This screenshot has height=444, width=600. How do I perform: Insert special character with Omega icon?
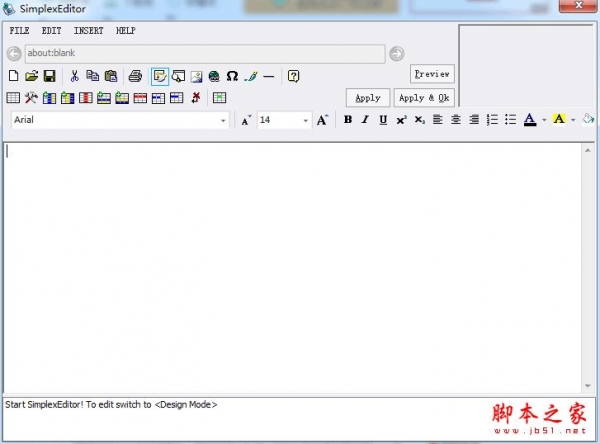[x=232, y=76]
